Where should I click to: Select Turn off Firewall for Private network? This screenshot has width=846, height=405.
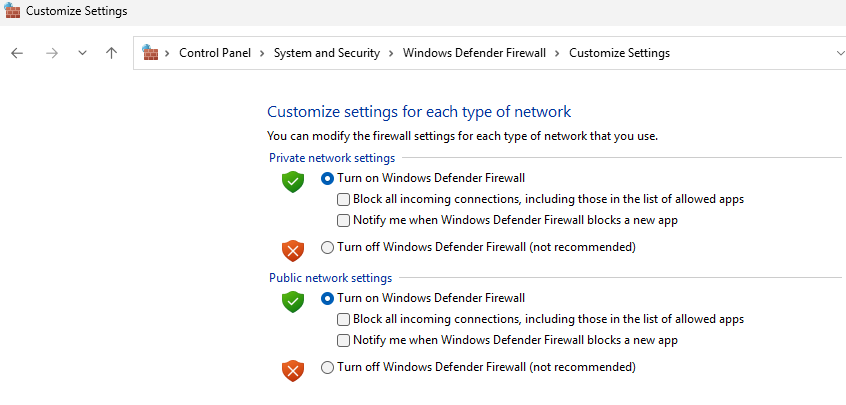(327, 248)
